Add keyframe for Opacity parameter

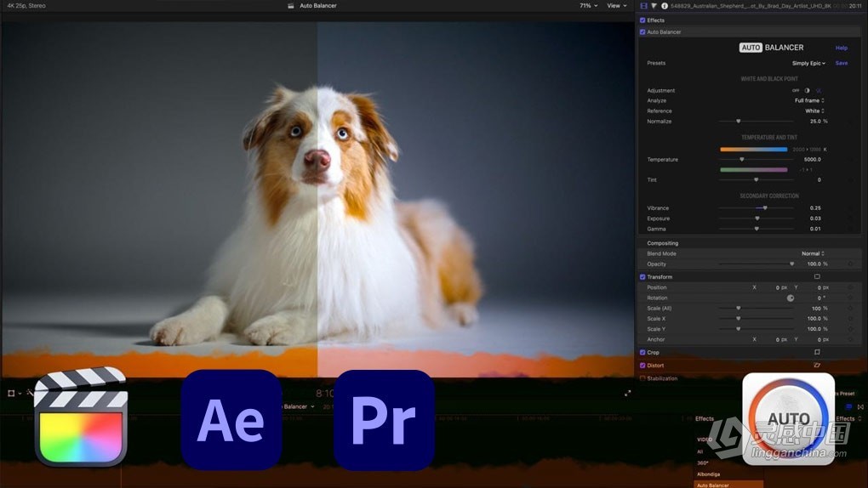tap(851, 264)
